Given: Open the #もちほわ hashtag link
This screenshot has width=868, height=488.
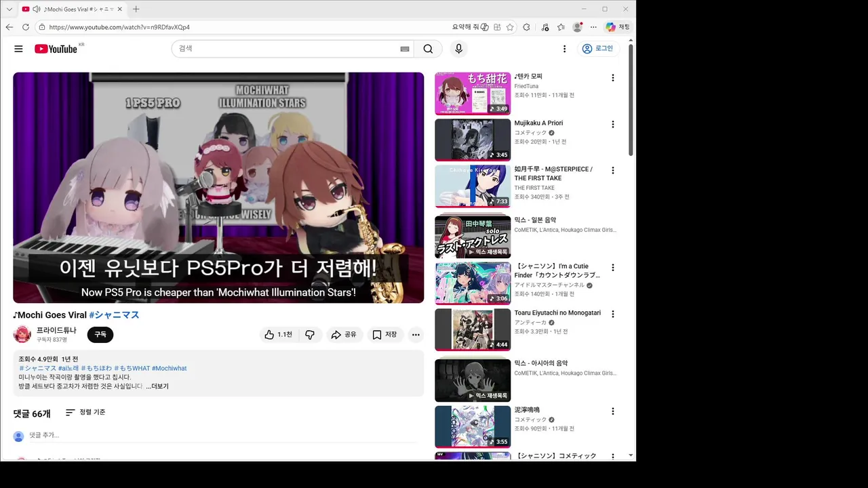Looking at the screenshot, I should pyautogui.click(x=96, y=368).
